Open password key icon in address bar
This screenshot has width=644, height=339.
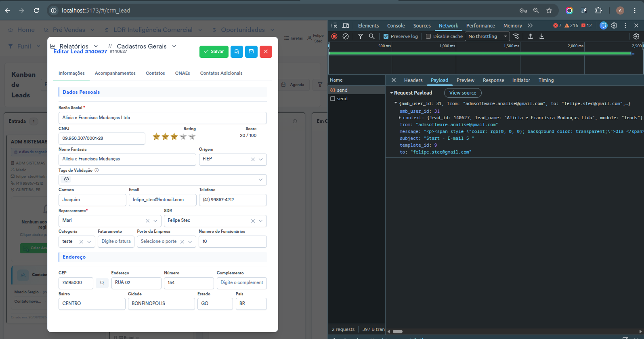point(523,11)
